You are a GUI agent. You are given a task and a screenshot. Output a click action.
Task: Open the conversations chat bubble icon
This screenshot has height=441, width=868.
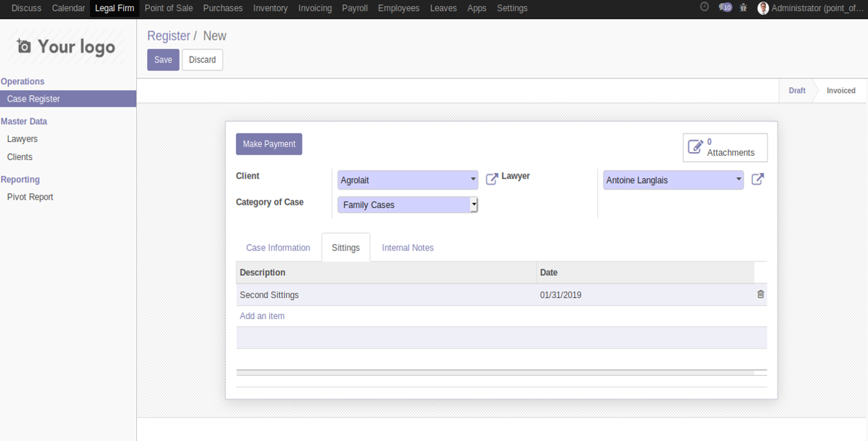click(725, 7)
